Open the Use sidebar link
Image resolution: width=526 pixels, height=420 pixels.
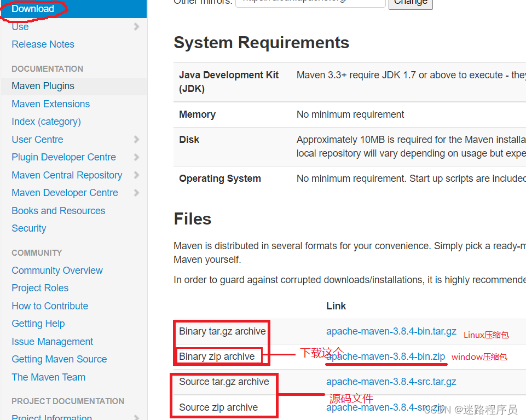20,26
